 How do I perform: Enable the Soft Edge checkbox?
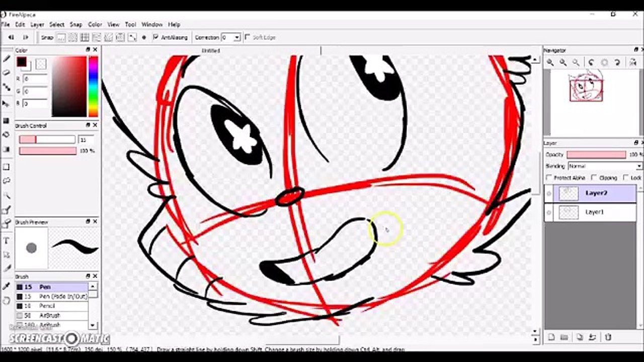click(247, 37)
